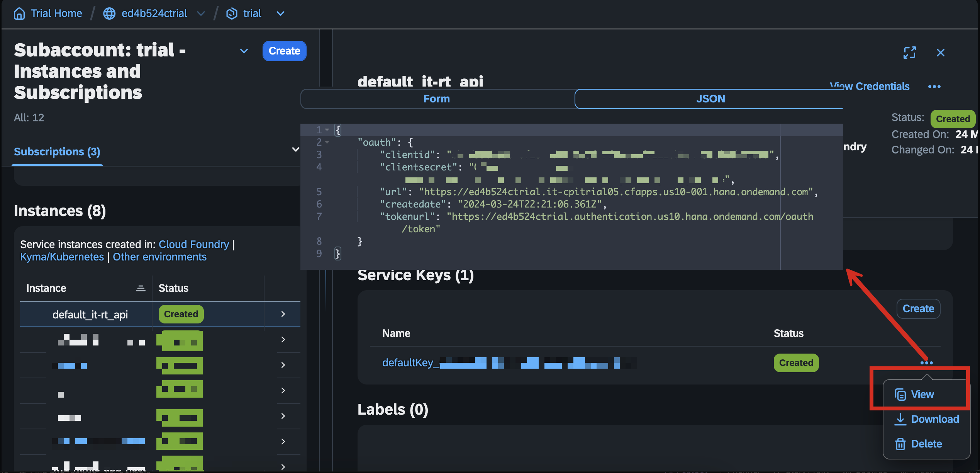Click View Credentials
The image size is (980, 473).
pos(870,86)
